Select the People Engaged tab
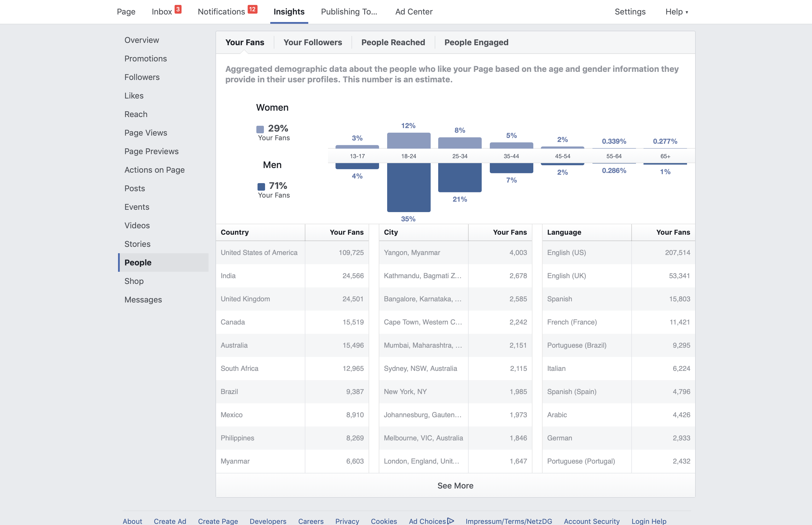 click(x=476, y=42)
